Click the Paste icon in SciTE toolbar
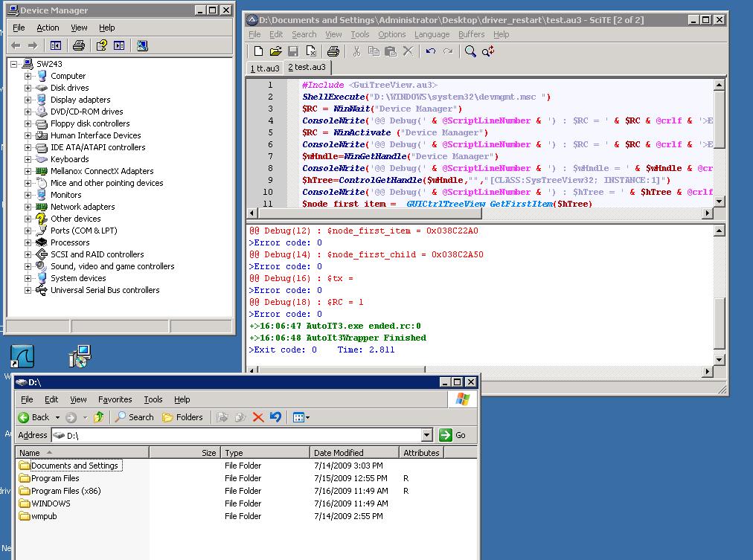Viewport: 753px width, 560px height. pos(391,51)
